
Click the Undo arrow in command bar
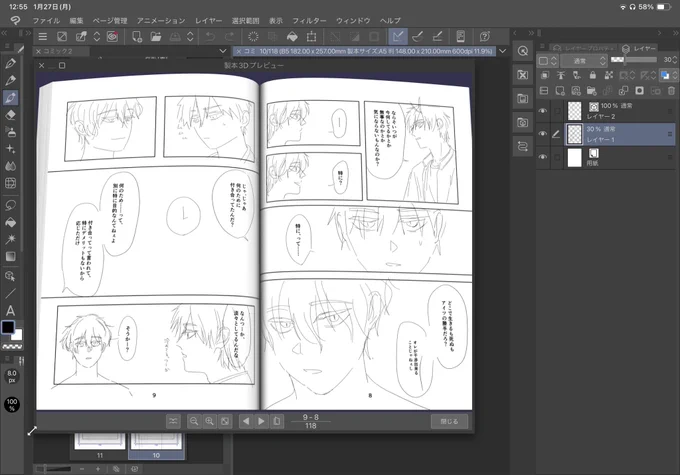click(210, 37)
